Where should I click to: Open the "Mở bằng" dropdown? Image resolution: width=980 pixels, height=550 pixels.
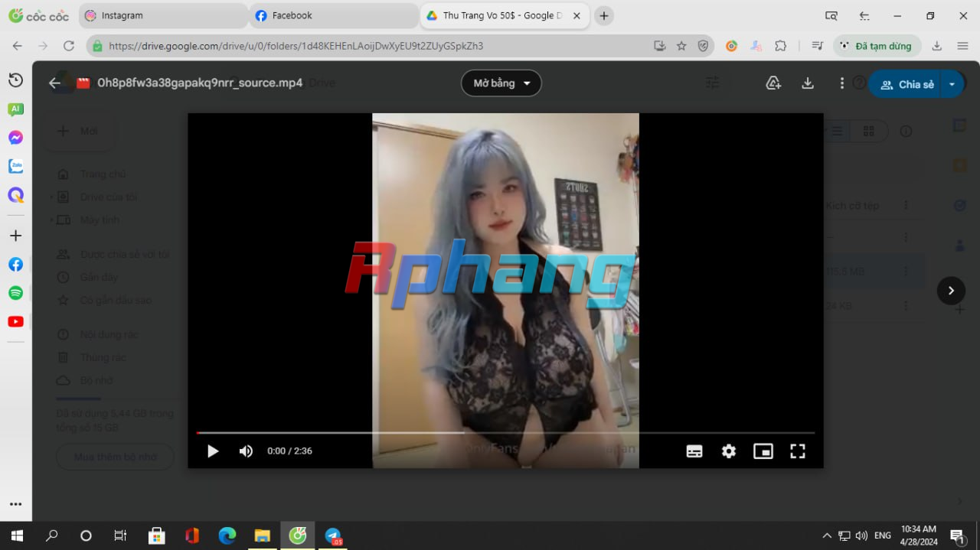click(501, 83)
